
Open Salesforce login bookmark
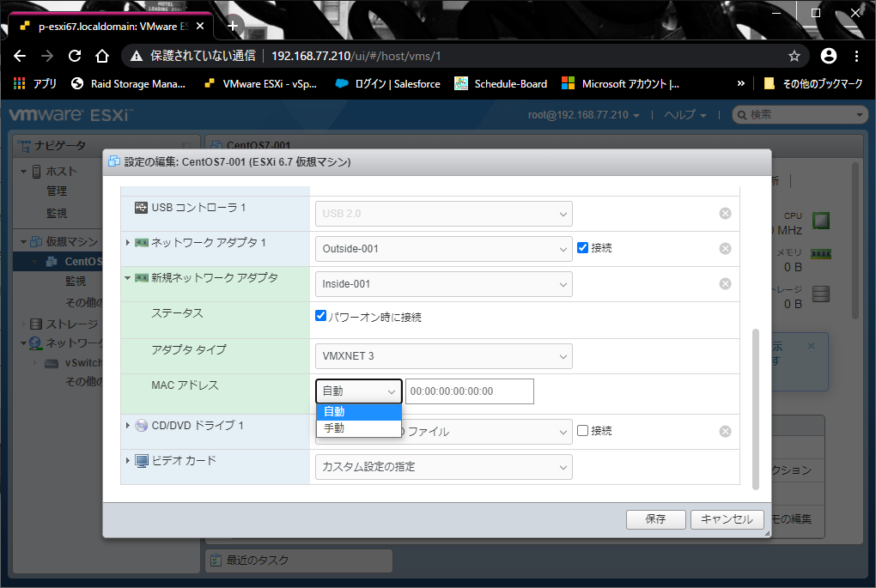coord(387,84)
